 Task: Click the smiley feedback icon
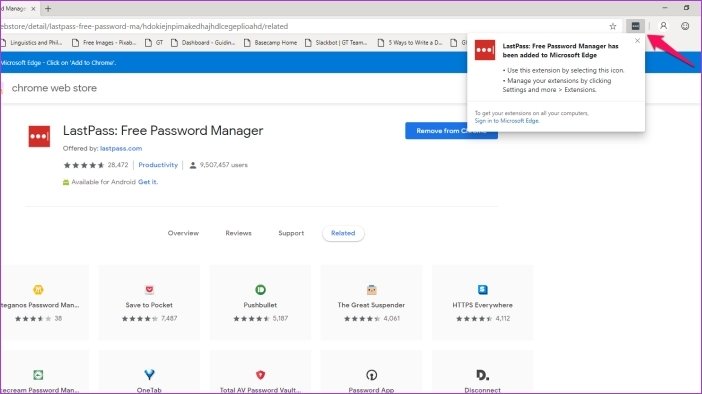click(x=685, y=26)
